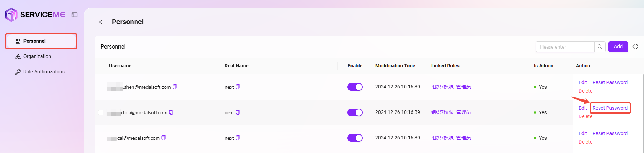This screenshot has height=153, width=644.
Task: Open 组织7权限 role in hua@medalsoft.com row
Action: pyautogui.click(x=442, y=112)
